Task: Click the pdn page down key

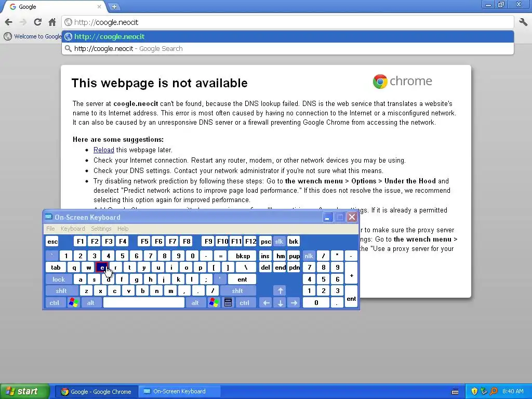Action: click(294, 268)
